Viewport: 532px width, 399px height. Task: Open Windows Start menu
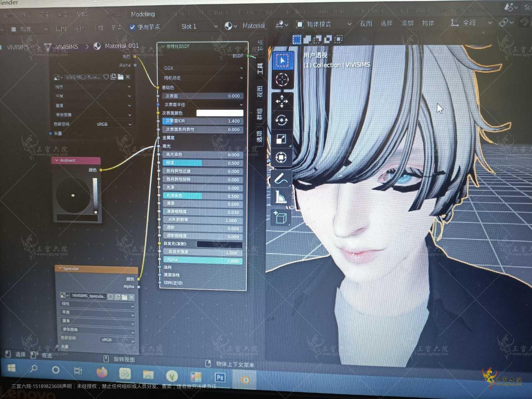coord(11,368)
